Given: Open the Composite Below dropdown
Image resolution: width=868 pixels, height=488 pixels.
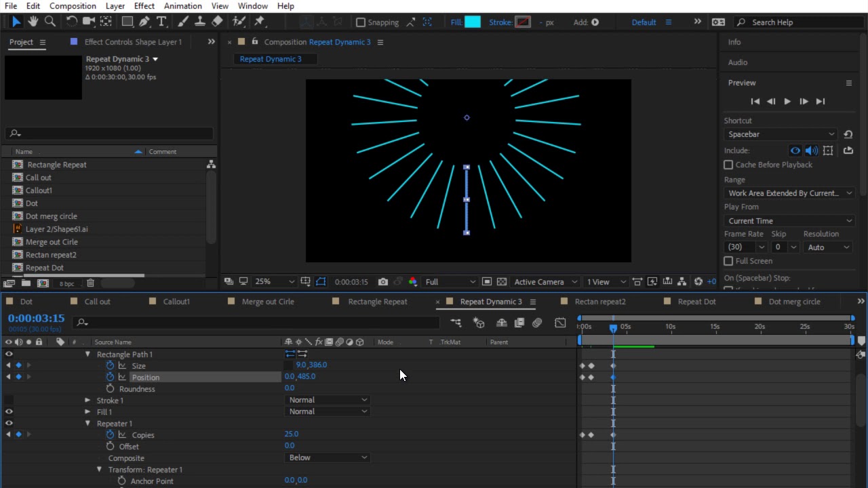Looking at the screenshot, I should pos(328,457).
